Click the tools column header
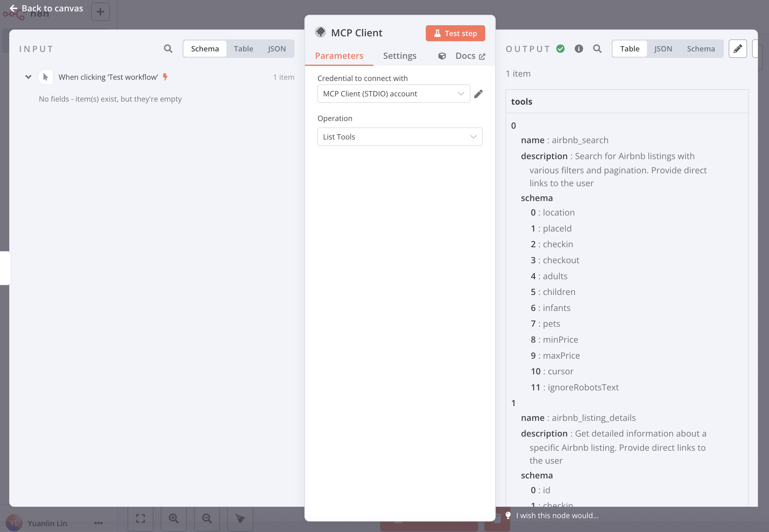Viewport: 769px width, 532px height. point(627,101)
